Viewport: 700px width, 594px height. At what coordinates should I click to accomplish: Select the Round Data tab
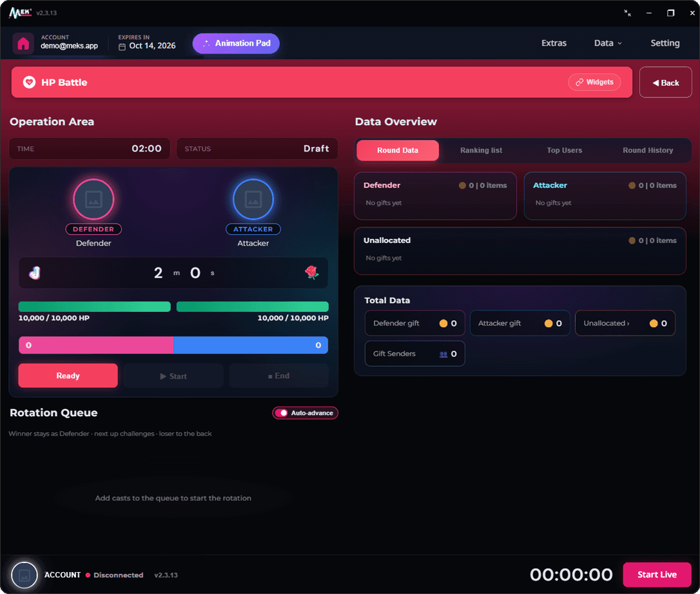point(398,150)
